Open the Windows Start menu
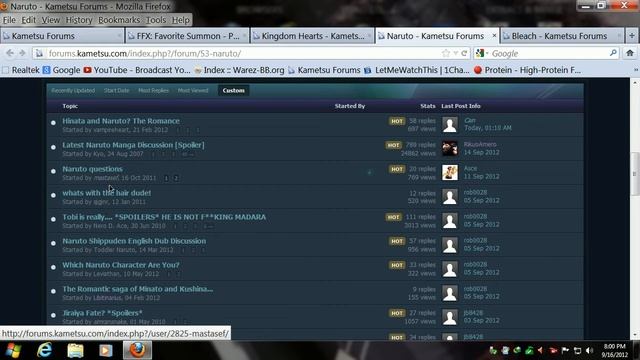This screenshot has width=640, height=360. (13, 350)
